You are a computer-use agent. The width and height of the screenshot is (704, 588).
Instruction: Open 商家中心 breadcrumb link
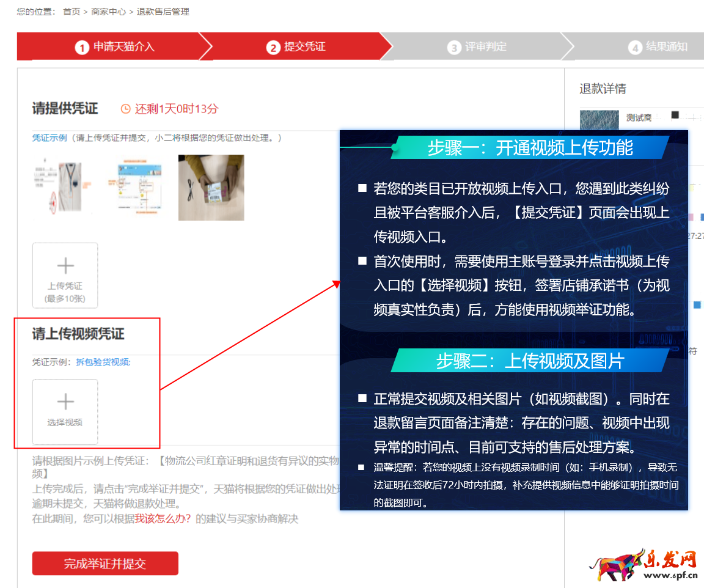point(108,12)
